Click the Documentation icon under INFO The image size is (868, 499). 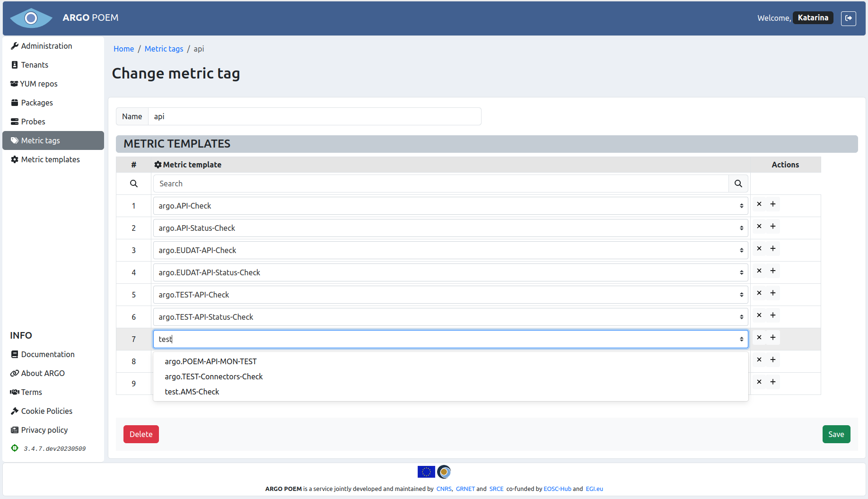pos(14,354)
